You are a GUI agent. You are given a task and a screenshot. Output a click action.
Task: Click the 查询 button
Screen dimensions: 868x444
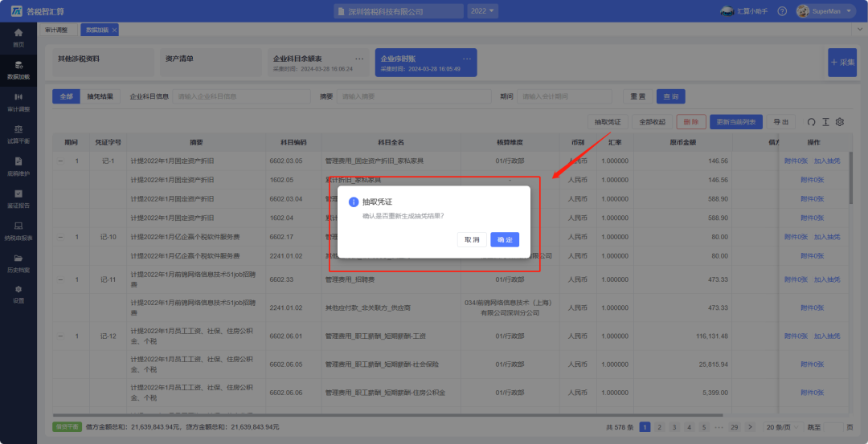(671, 96)
